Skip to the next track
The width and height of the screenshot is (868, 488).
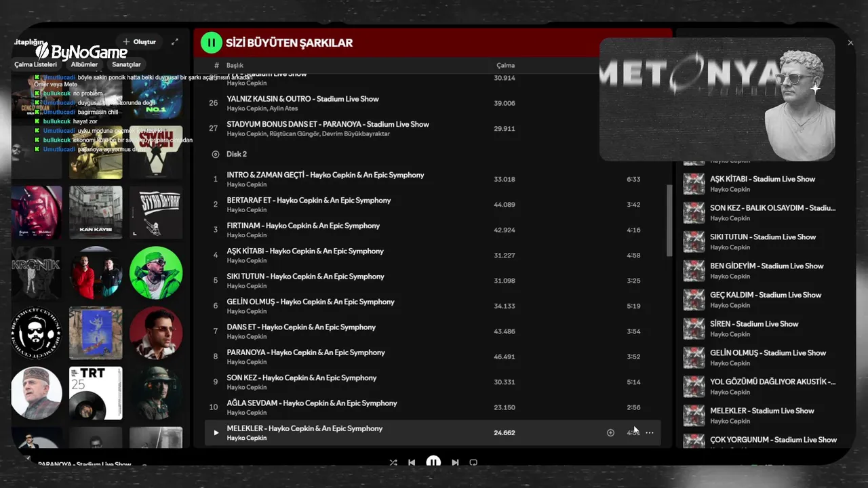(x=455, y=462)
